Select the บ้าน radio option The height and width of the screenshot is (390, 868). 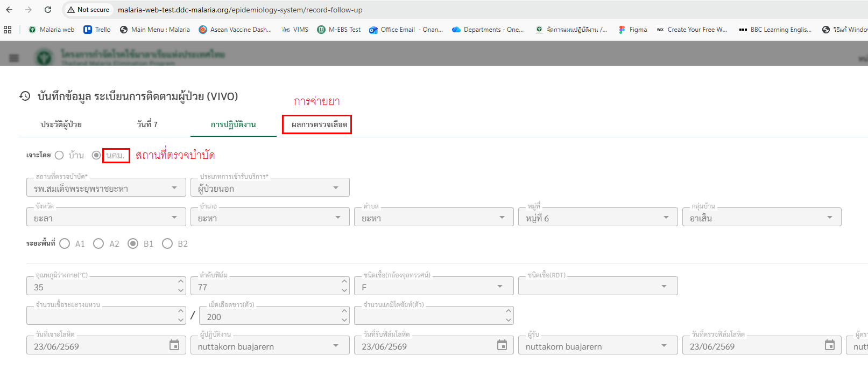click(x=59, y=155)
